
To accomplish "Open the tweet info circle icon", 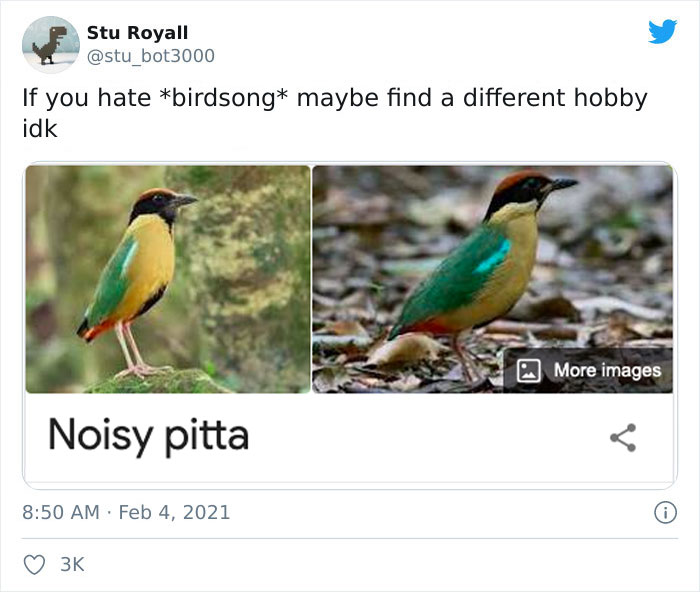I will click(x=665, y=512).
